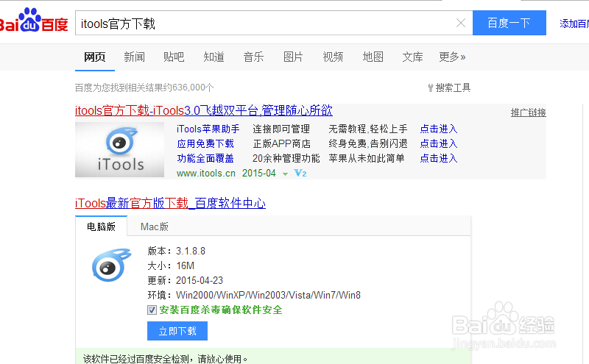Open the 功能全面覆盖 link

(205, 158)
